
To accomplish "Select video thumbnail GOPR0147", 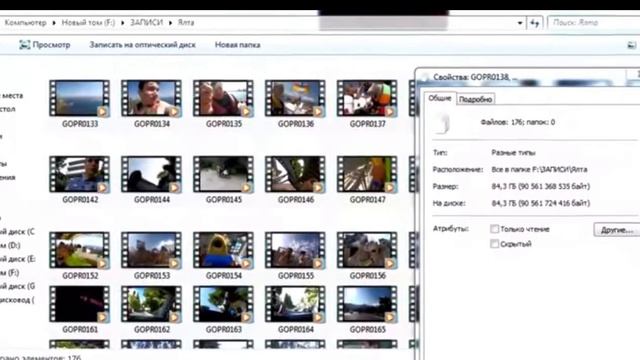I will point(367,174).
